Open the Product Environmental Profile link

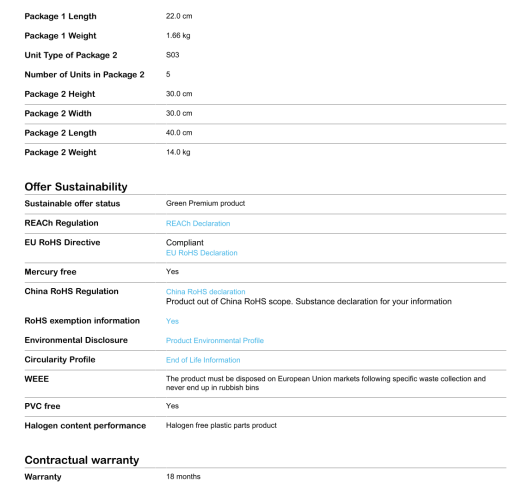tap(215, 340)
